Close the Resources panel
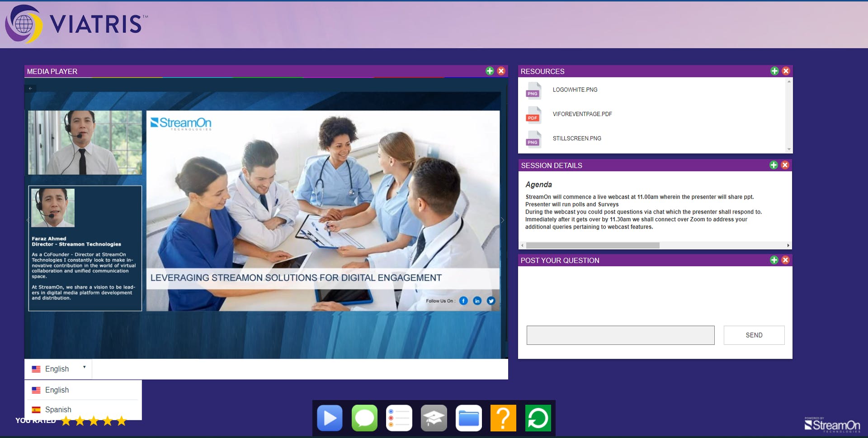 pos(786,71)
